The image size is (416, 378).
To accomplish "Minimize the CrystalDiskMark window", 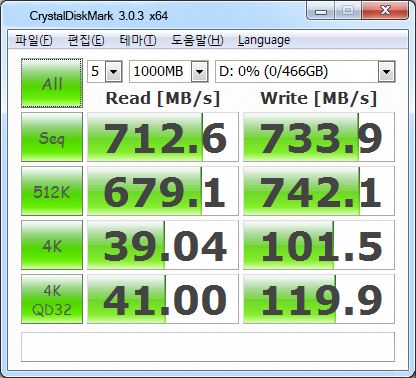I will 321,11.
